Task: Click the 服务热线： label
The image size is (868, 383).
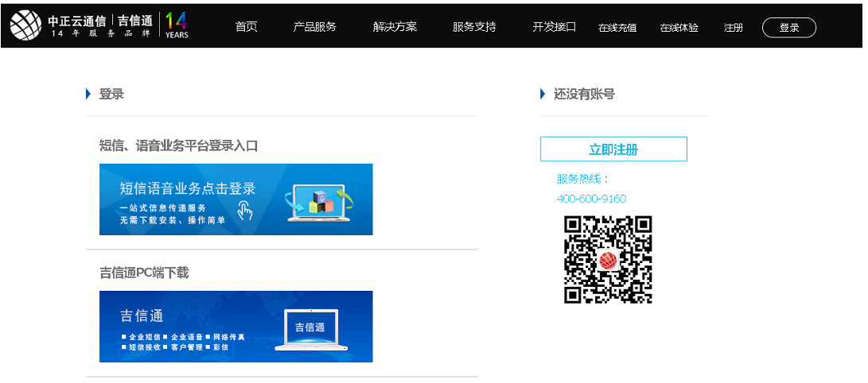Action: 583,179
